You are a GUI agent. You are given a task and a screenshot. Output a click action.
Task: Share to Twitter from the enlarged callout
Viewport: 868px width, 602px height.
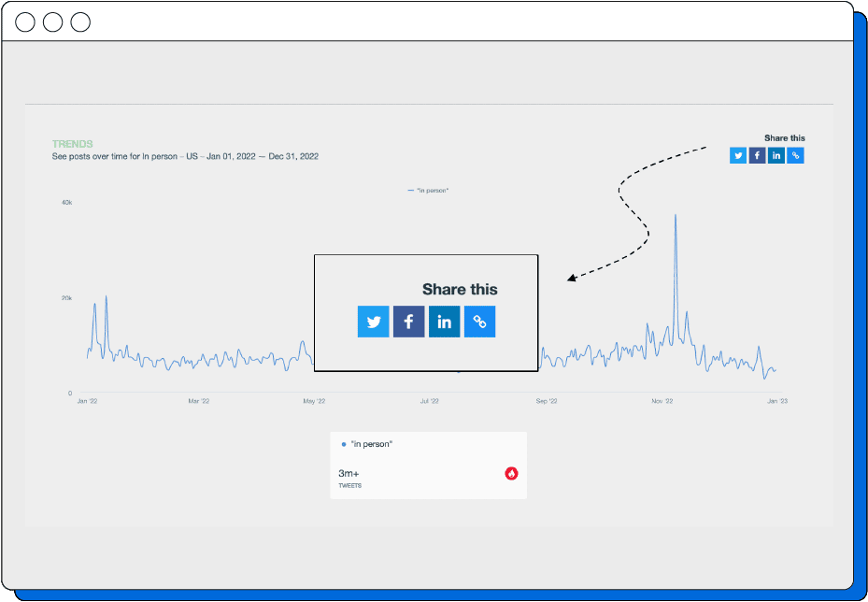374,322
